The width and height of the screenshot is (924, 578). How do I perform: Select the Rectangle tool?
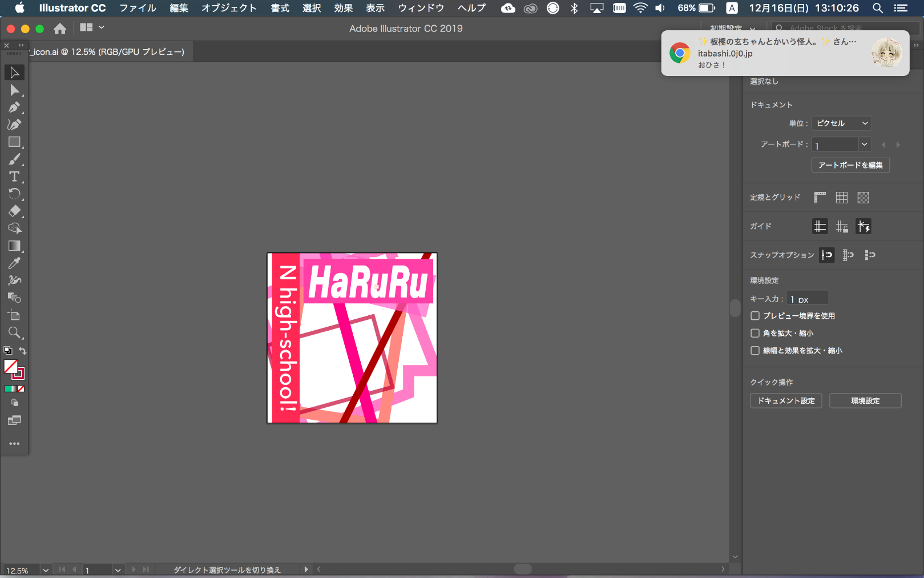[x=14, y=142]
